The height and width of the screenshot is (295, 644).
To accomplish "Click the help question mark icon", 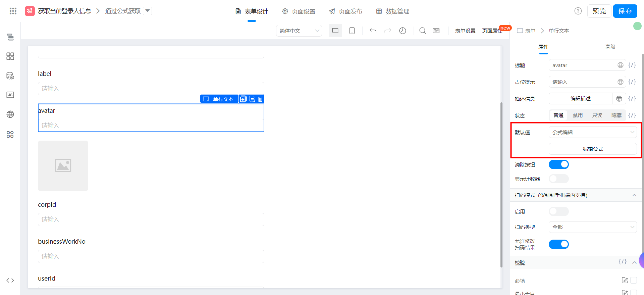I will point(578,11).
